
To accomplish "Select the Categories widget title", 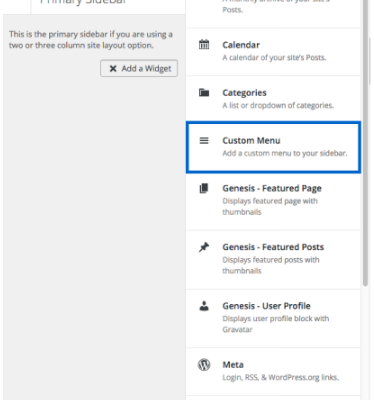I will 244,93.
